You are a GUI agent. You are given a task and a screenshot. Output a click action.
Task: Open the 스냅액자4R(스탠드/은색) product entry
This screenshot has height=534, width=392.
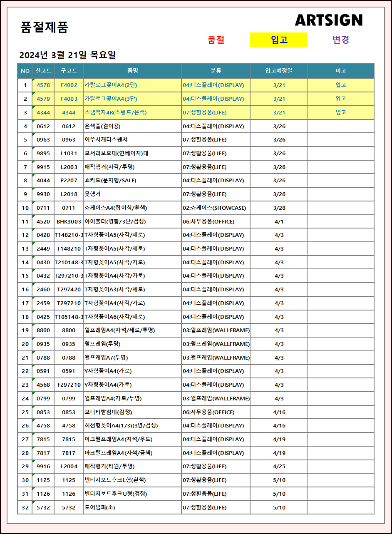115,113
